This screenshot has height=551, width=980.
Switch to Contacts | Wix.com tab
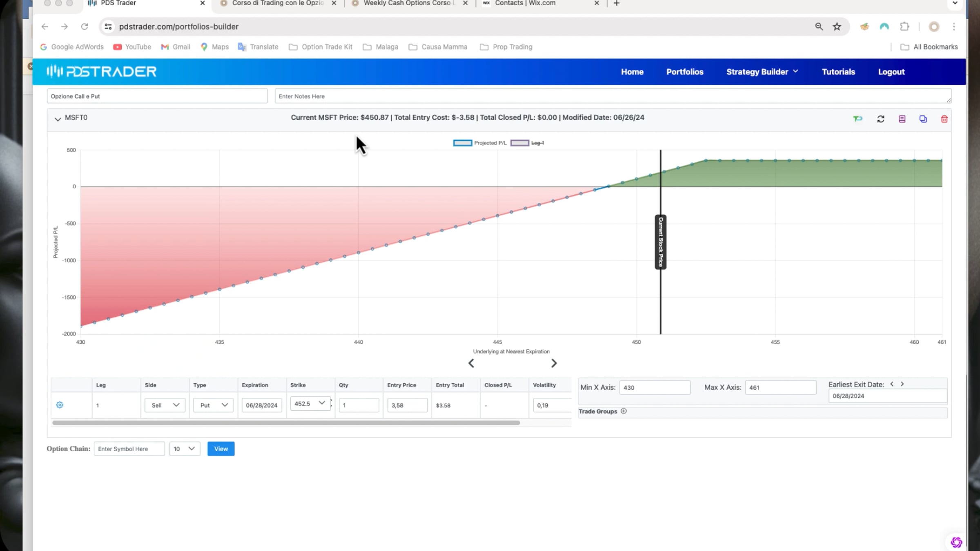pos(541,3)
